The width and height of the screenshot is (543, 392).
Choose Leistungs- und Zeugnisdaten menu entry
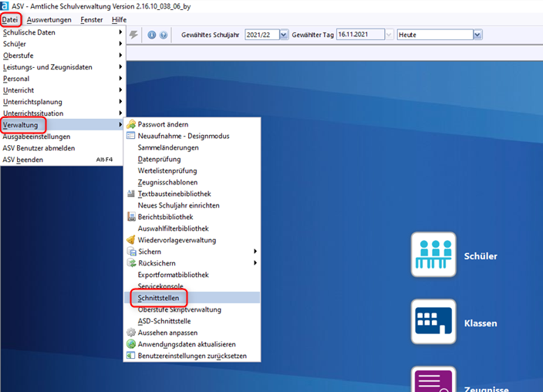pos(62,67)
